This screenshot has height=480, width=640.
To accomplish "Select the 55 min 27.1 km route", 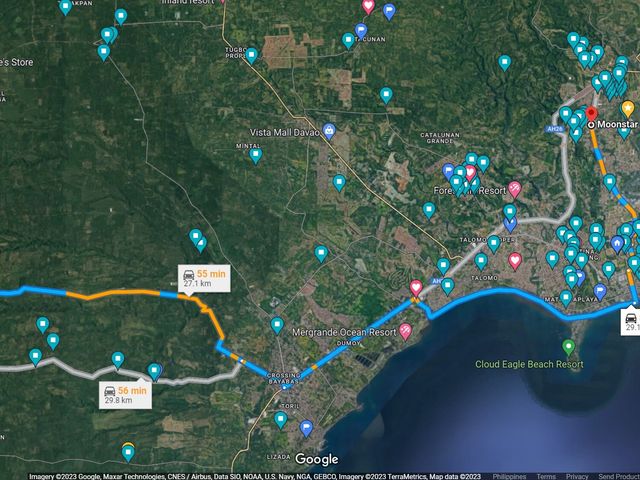I will tap(204, 278).
